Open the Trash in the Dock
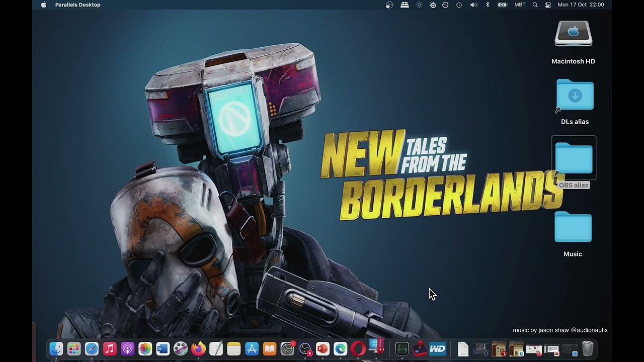Image resolution: width=644 pixels, height=362 pixels. tap(588, 348)
